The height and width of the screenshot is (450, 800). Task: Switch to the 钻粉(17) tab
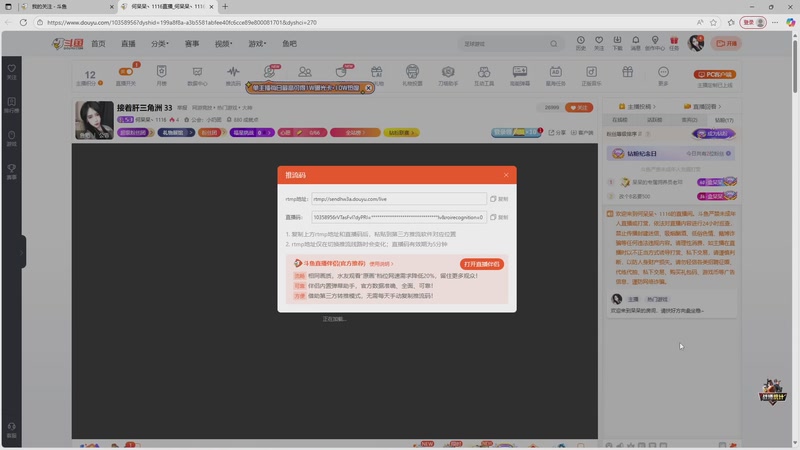click(723, 120)
